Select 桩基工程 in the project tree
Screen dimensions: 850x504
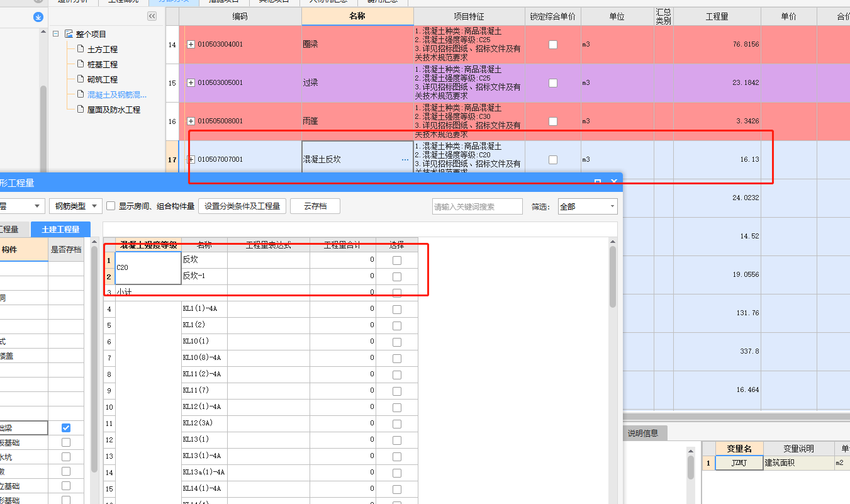103,64
